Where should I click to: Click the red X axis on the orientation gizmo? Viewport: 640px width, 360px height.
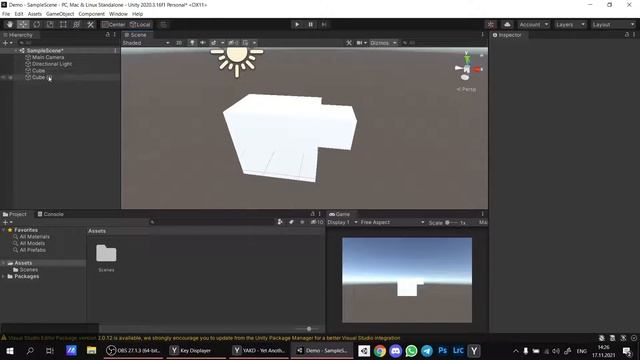click(477, 70)
